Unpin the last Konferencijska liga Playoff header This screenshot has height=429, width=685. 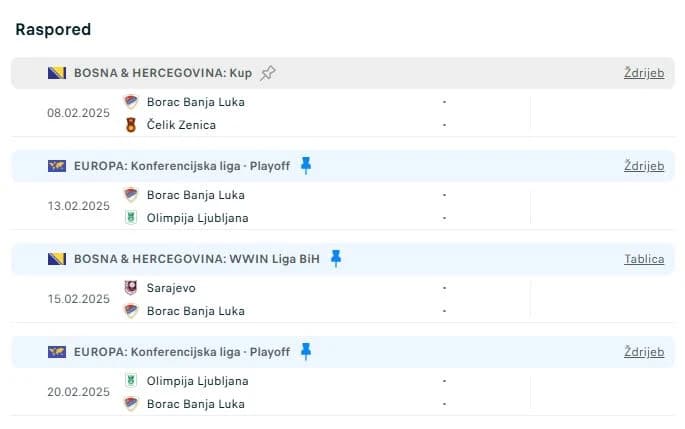[306, 352]
